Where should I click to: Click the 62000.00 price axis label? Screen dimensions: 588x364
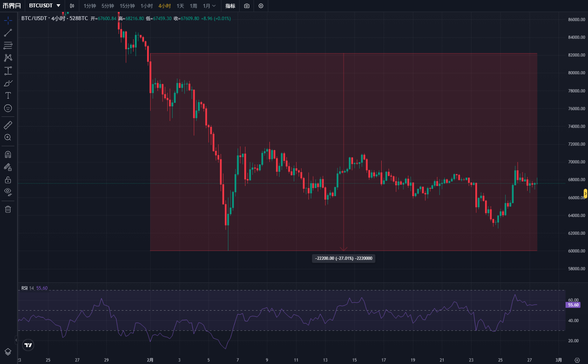(x=577, y=233)
